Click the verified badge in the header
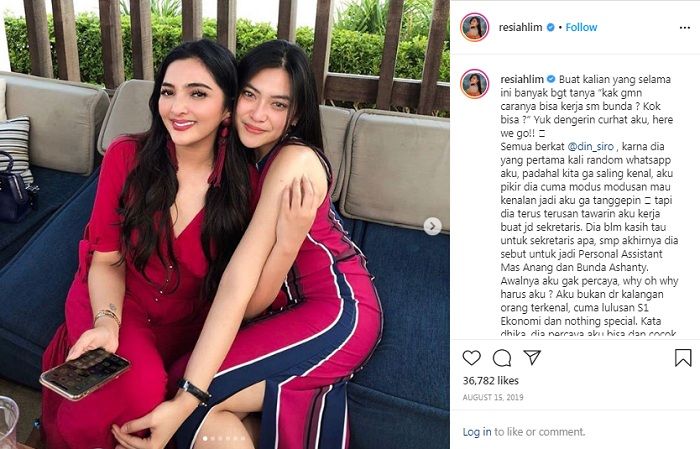This screenshot has width=700, height=449. [x=551, y=27]
